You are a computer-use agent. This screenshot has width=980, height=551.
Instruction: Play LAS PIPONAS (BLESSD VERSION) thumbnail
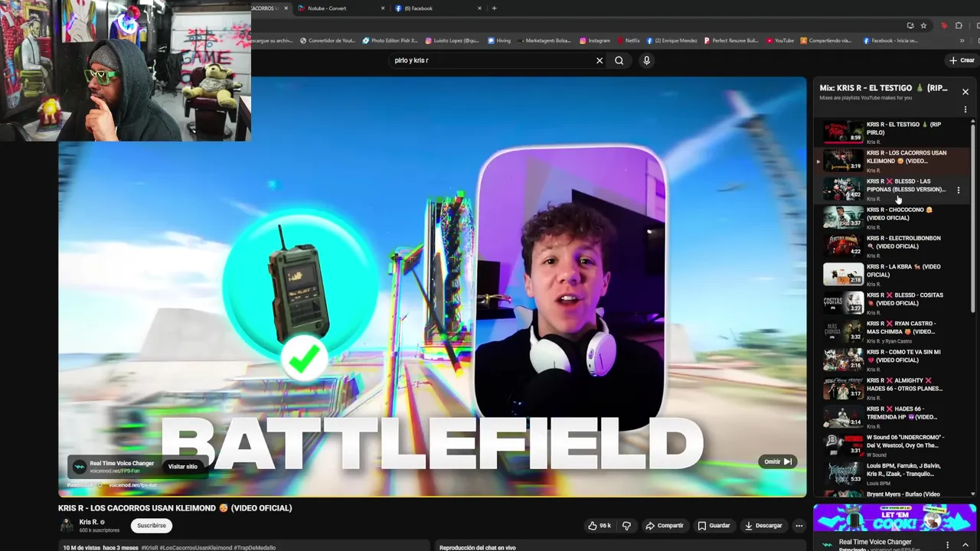[843, 189]
